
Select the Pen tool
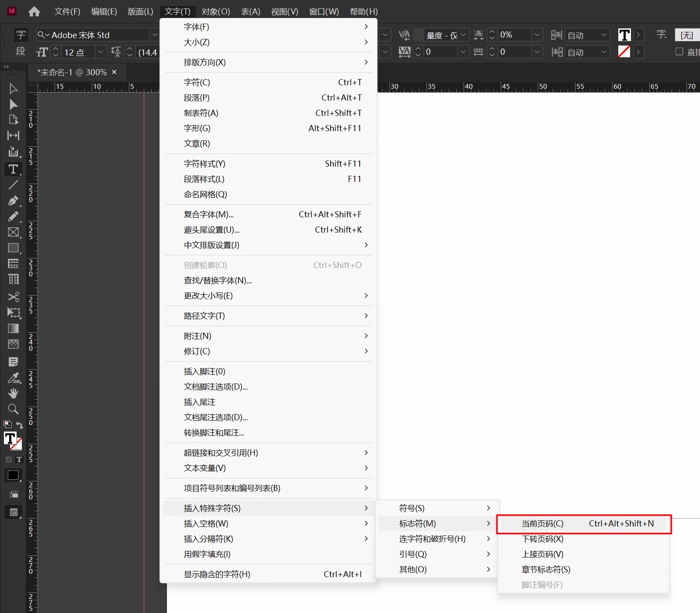click(x=13, y=201)
